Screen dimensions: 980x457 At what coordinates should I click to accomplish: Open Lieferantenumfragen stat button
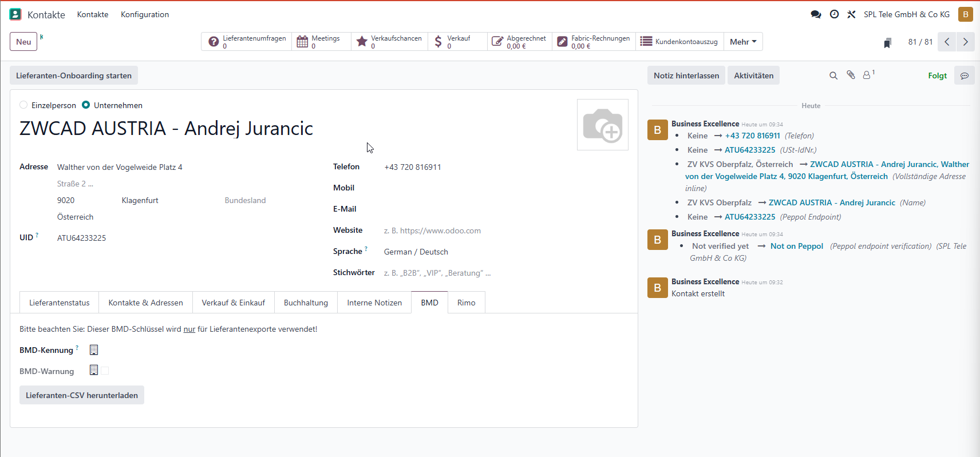pyautogui.click(x=247, y=42)
